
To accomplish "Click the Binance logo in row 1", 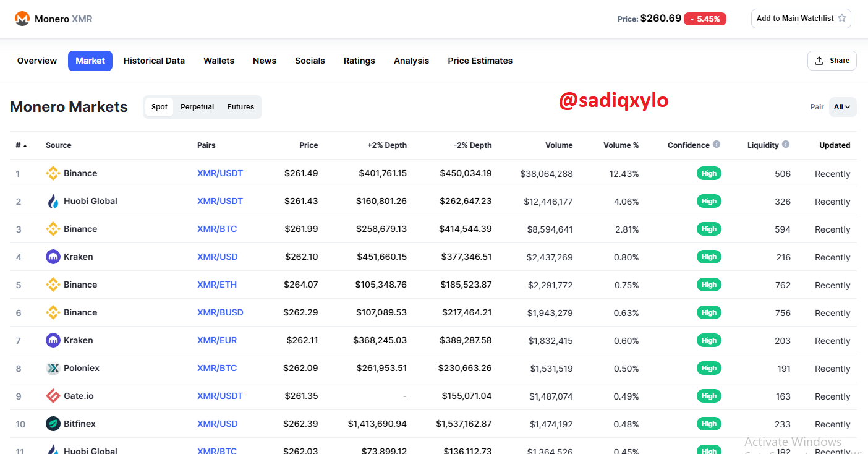I will coord(53,173).
